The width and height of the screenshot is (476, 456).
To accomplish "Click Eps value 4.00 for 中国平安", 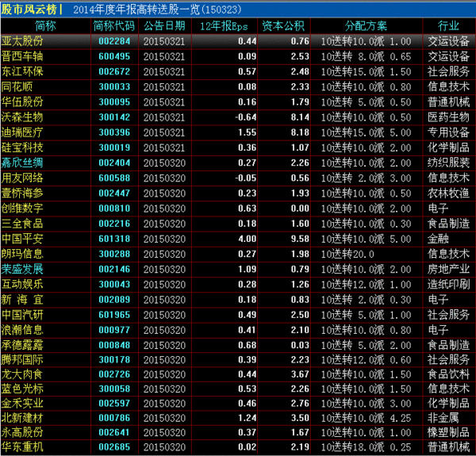I will coord(247,239).
